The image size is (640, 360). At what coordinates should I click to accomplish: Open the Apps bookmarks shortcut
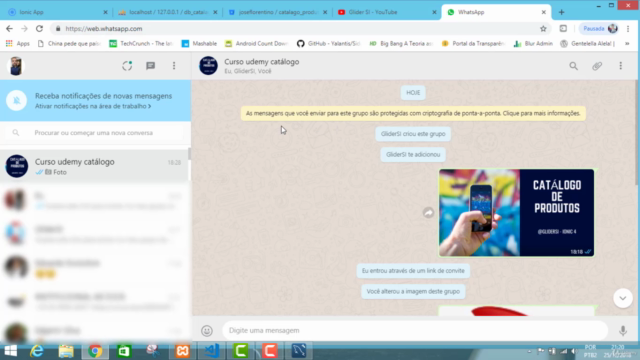[x=18, y=44]
